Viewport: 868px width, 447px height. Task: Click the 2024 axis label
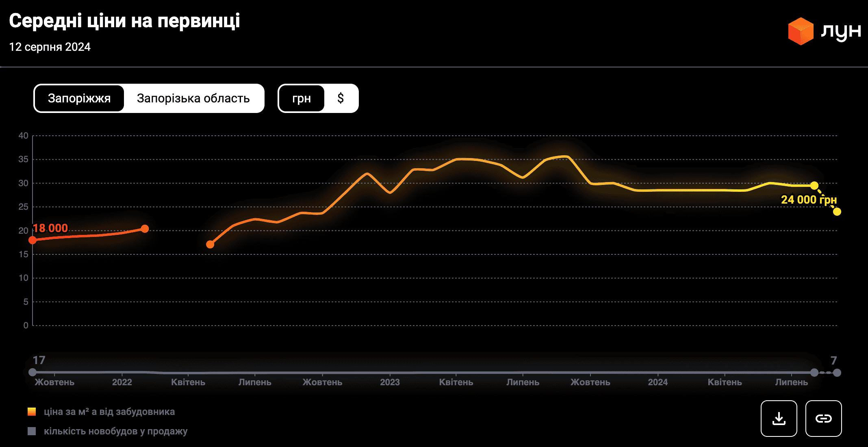pyautogui.click(x=658, y=382)
